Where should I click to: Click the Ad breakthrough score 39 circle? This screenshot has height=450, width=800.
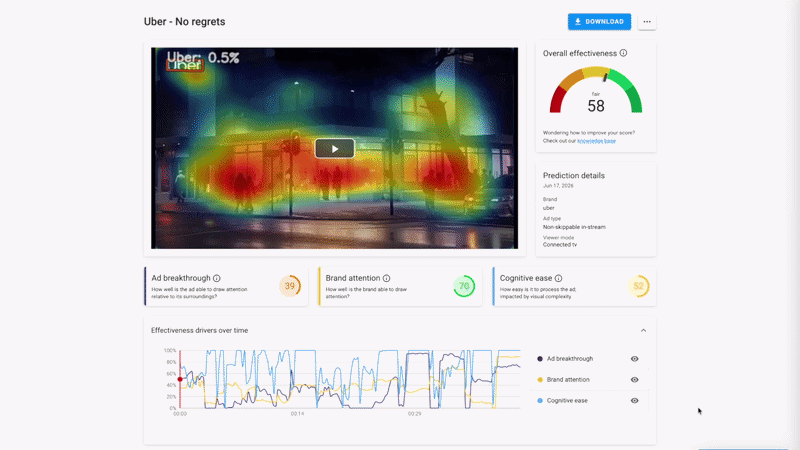(290, 286)
